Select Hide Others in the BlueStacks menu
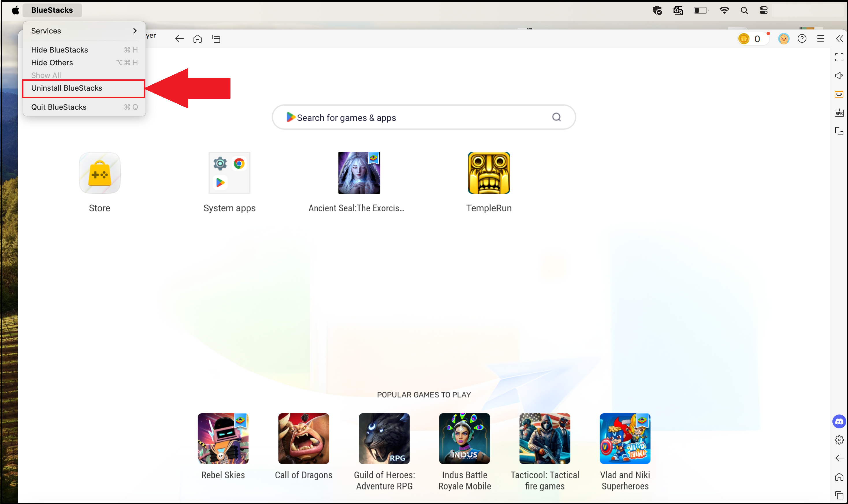 tap(52, 62)
